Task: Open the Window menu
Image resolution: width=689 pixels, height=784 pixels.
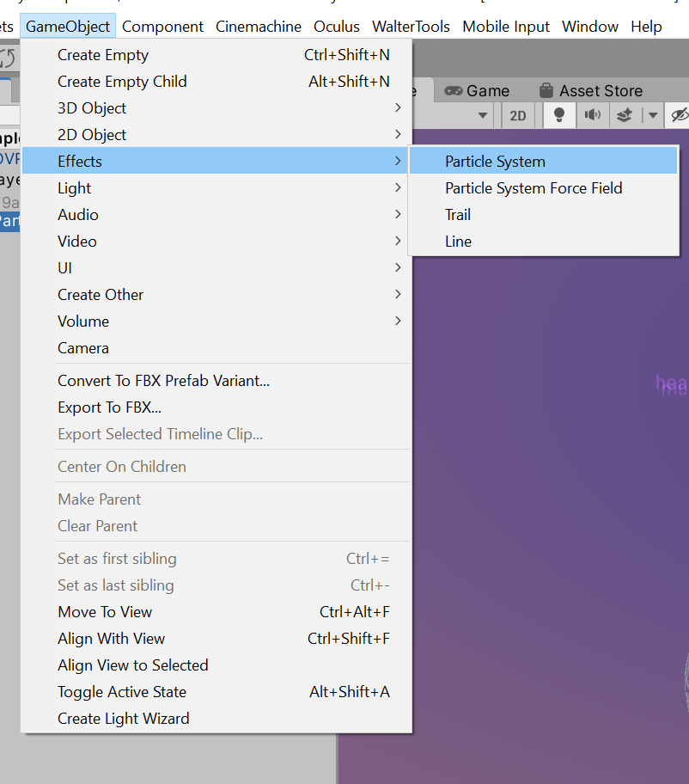Action: point(590,26)
